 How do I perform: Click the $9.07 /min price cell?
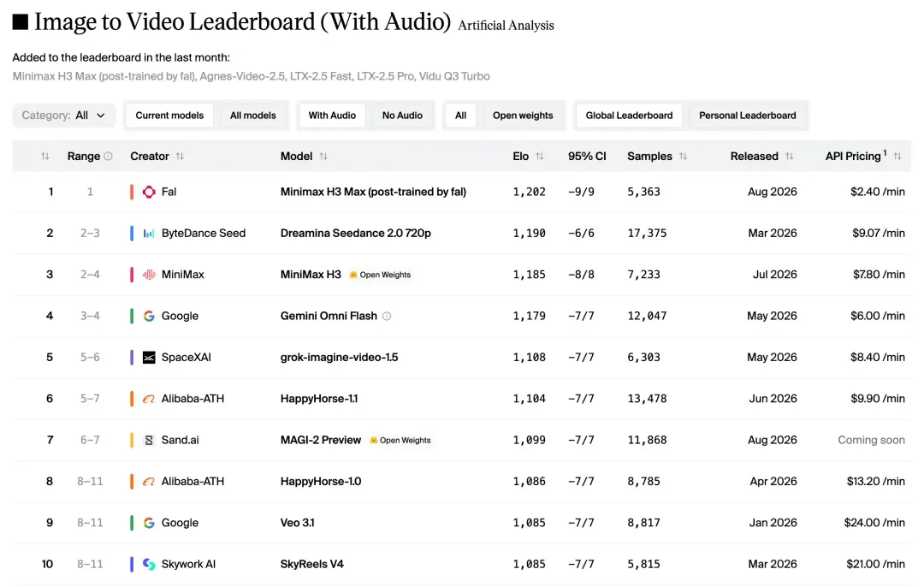click(x=878, y=234)
